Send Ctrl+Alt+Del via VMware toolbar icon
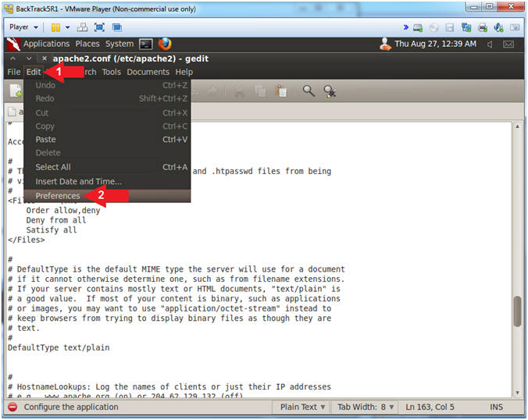The image size is (528, 420). [x=82, y=27]
